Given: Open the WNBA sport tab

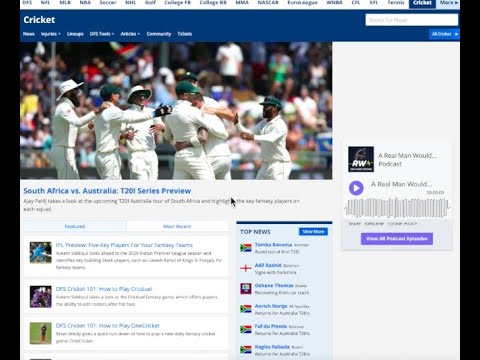Looking at the screenshot, I should coord(335,3).
